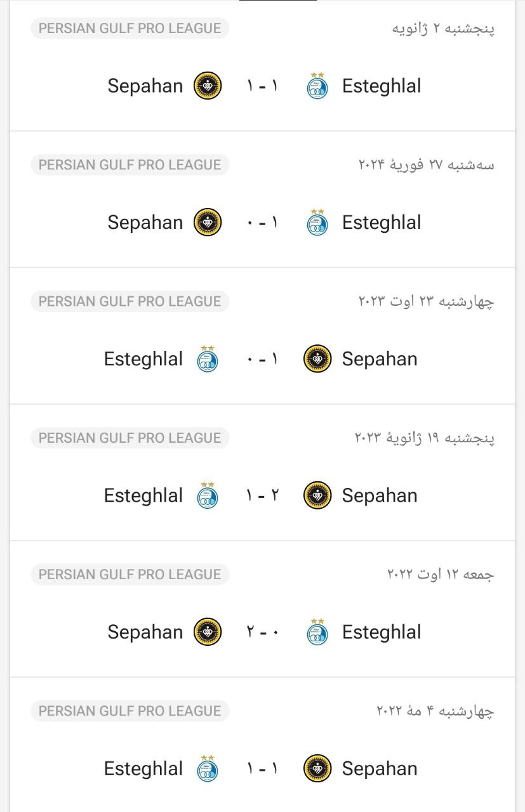Click Esteghlal crest in 4 May 2022 match

pyautogui.click(x=207, y=768)
